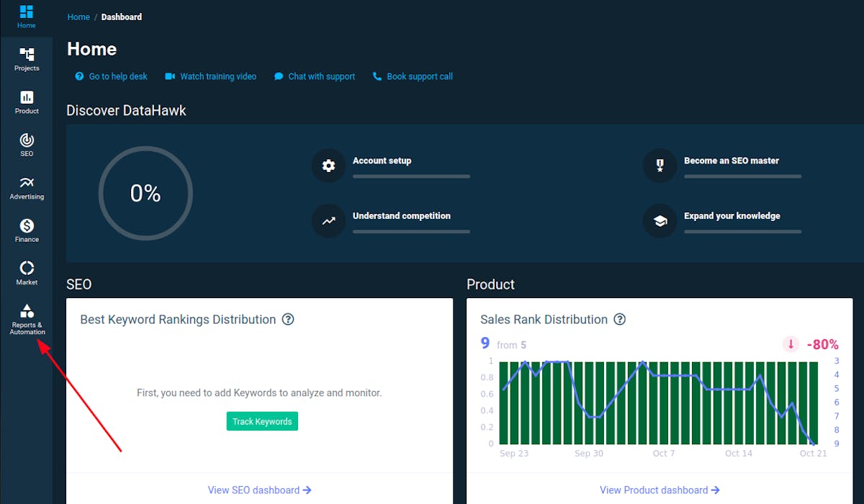The width and height of the screenshot is (864, 504).
Task: Open the SEO sidebar section
Action: click(x=27, y=145)
